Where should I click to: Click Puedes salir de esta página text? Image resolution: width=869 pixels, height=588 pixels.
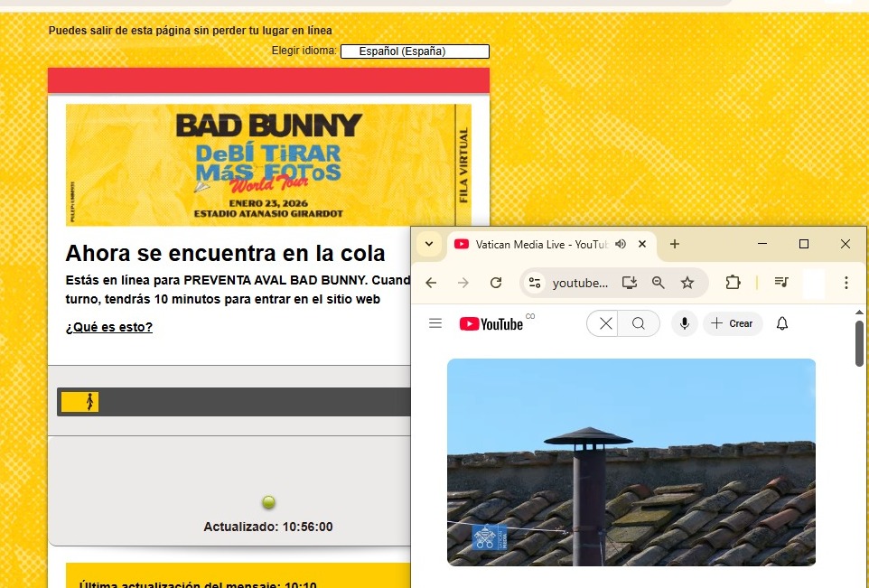[190, 31]
